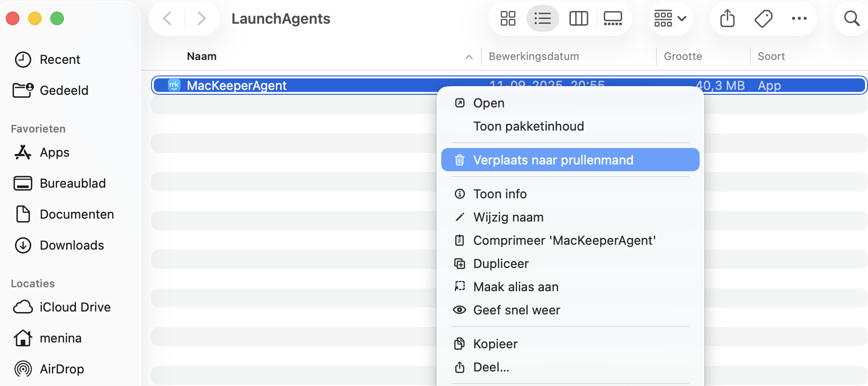868x386 pixels.
Task: Open the more actions ellipsis menu
Action: pos(799,19)
